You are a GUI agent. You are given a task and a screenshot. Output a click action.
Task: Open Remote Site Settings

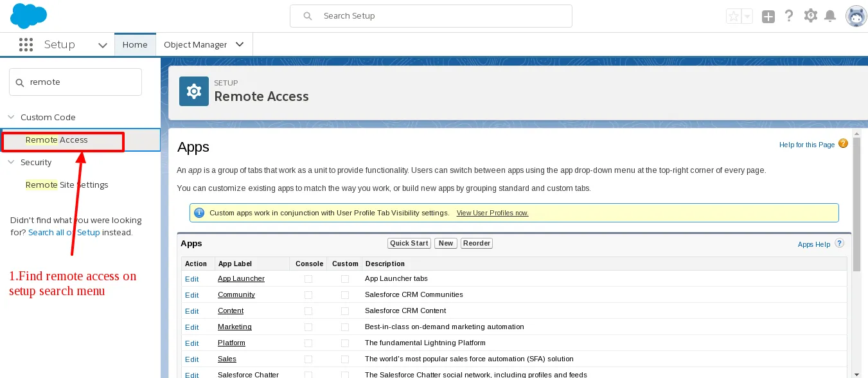click(x=67, y=184)
